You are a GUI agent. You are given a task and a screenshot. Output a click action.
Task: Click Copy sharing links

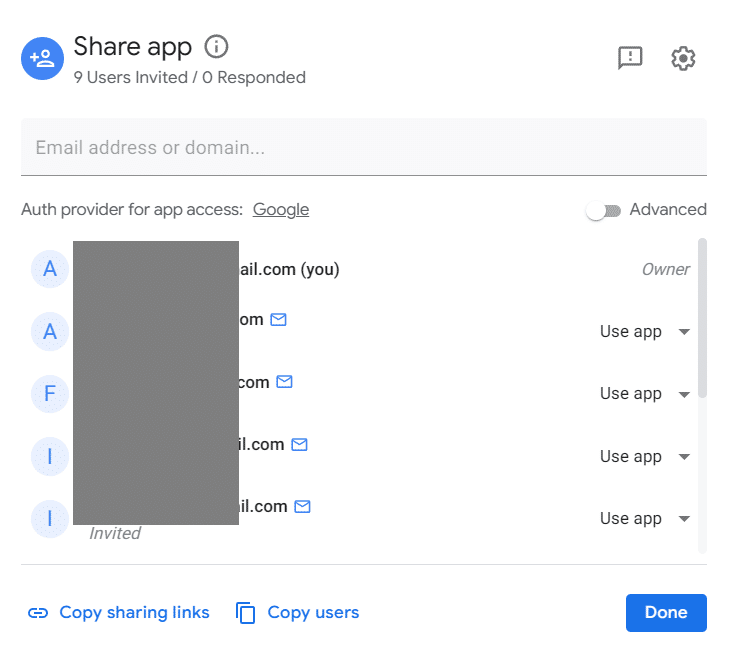tap(134, 613)
